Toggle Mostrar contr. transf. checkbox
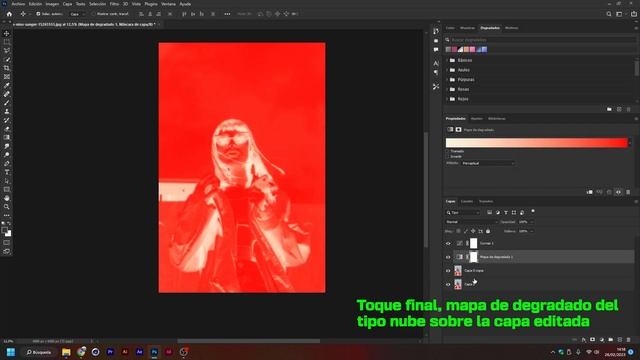The image size is (640, 360). [x=93, y=14]
